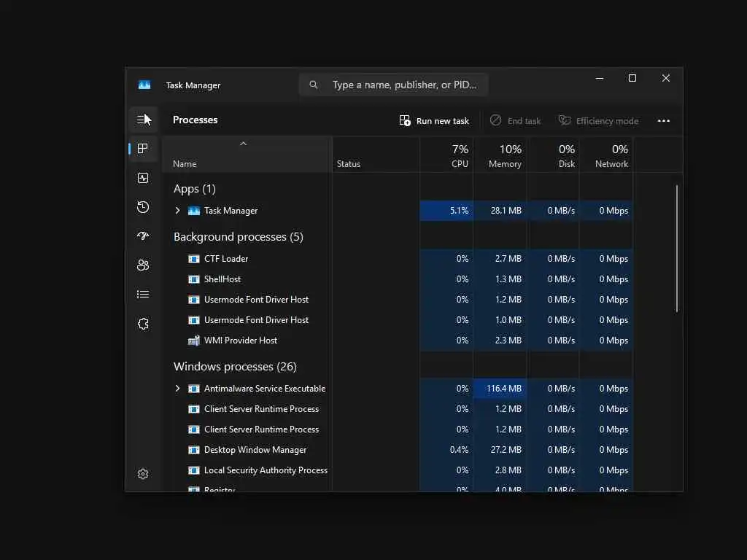Expand Antimalware Service Executable row
747x560 pixels.
coord(178,389)
